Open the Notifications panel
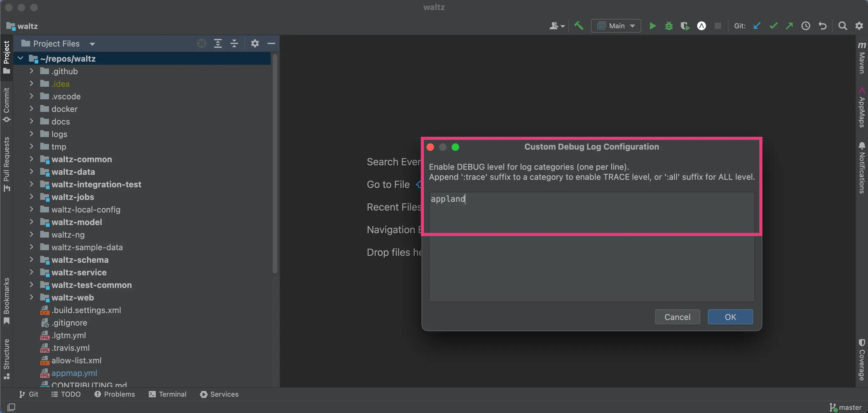This screenshot has height=413, width=868. pyautogui.click(x=862, y=168)
